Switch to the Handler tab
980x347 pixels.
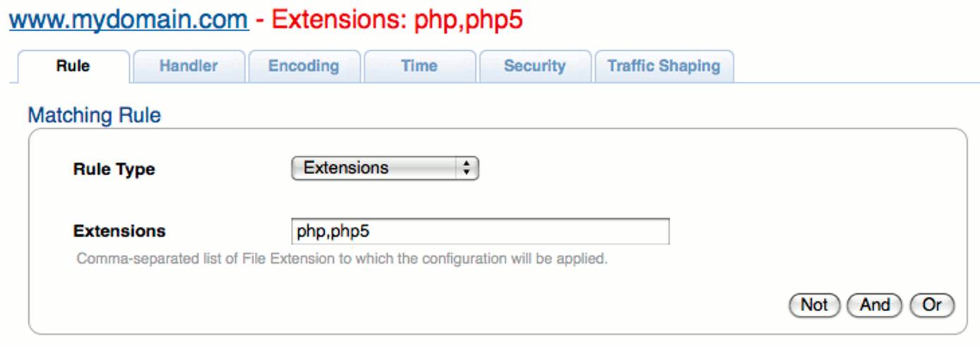point(189,66)
